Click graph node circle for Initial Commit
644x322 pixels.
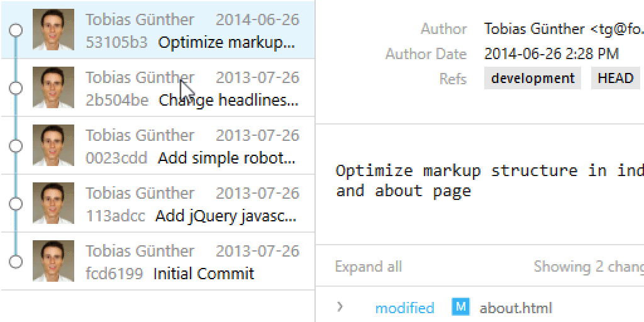(x=16, y=261)
